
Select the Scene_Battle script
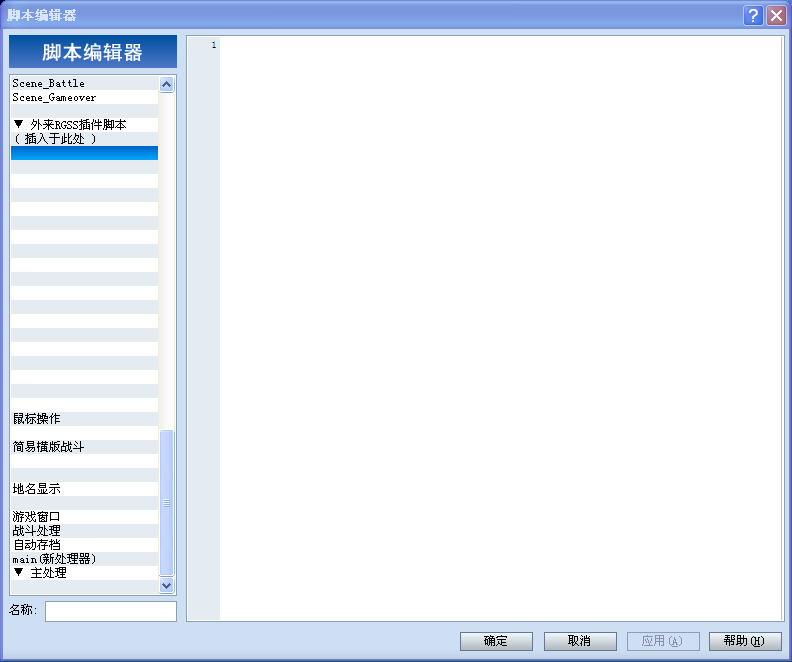coord(84,83)
